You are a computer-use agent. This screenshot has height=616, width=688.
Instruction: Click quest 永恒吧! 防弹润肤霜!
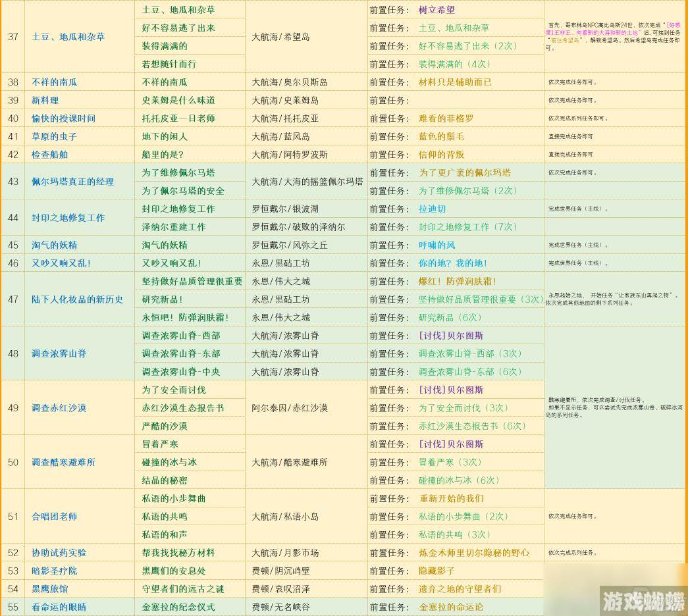pos(185,317)
